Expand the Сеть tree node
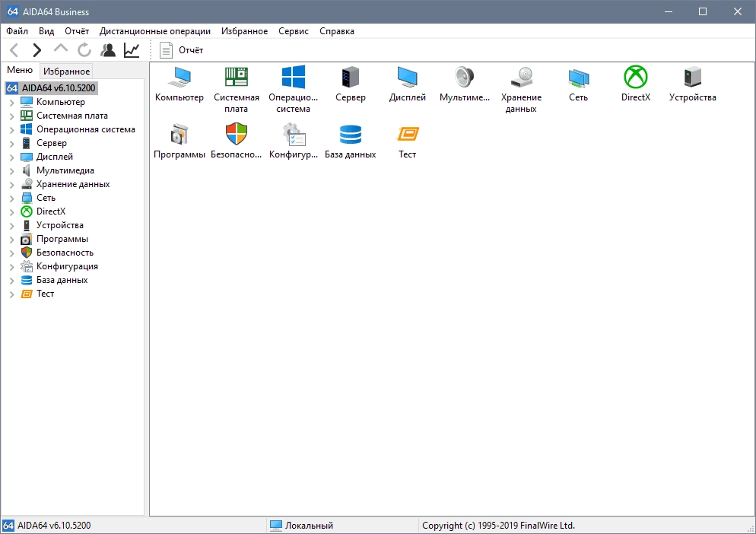The height and width of the screenshot is (534, 756). point(11,198)
